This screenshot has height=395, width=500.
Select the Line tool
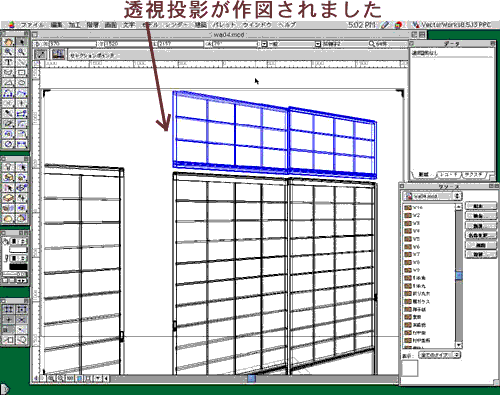[x=22, y=62]
